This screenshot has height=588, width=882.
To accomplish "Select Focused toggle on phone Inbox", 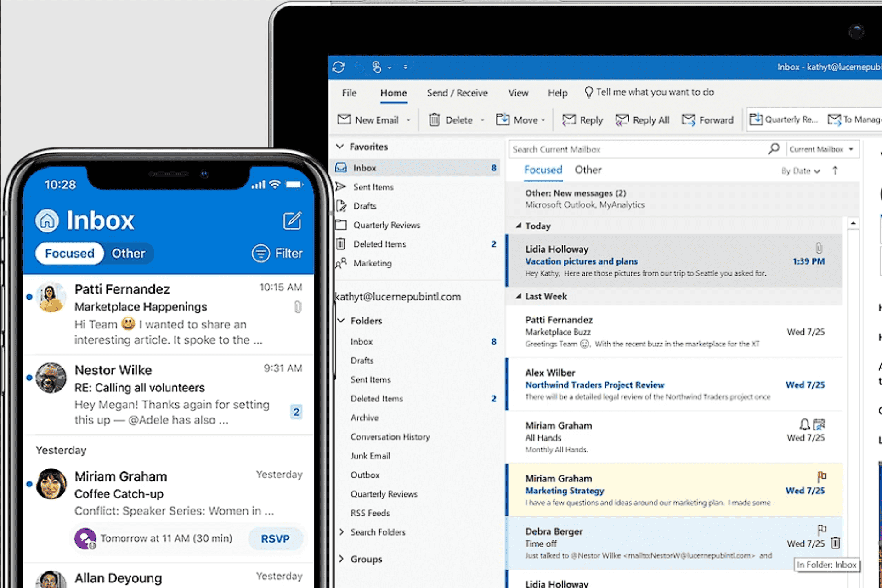I will (x=69, y=253).
